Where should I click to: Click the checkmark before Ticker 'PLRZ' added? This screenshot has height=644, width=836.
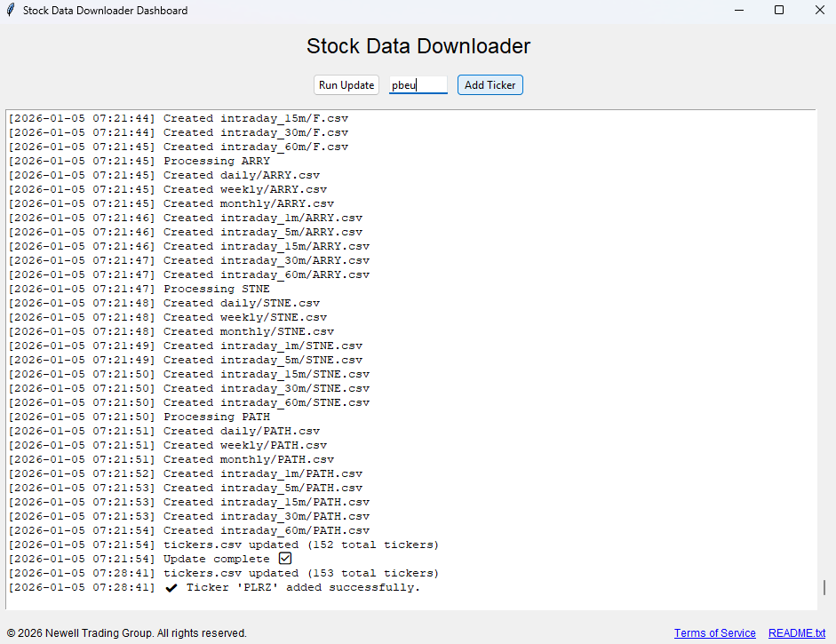(x=171, y=588)
